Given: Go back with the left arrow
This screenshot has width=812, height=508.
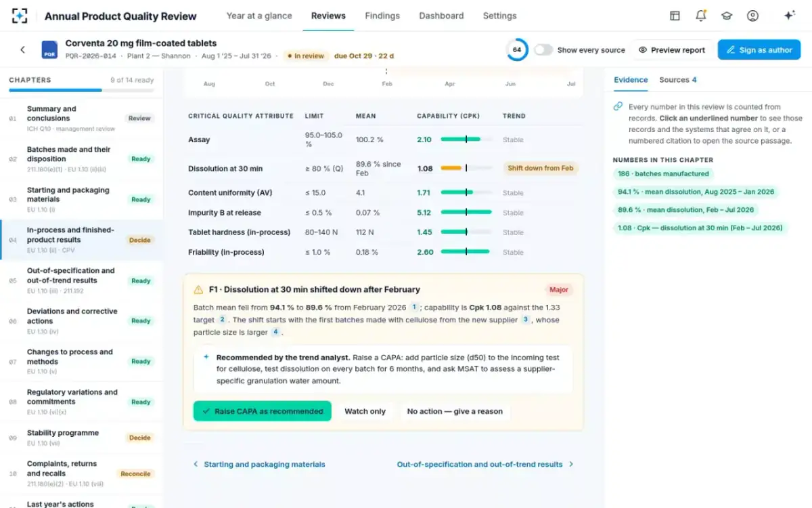Looking at the screenshot, I should pyautogui.click(x=22, y=49).
